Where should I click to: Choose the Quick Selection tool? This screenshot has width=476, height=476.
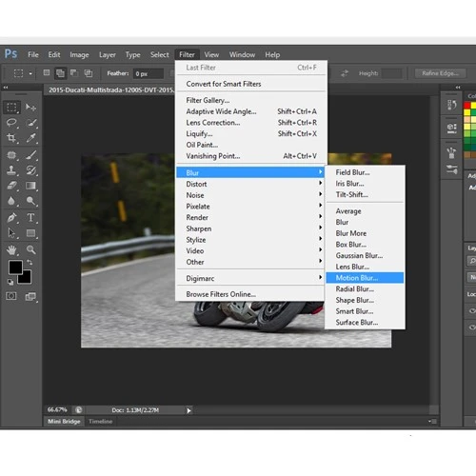pos(31,123)
